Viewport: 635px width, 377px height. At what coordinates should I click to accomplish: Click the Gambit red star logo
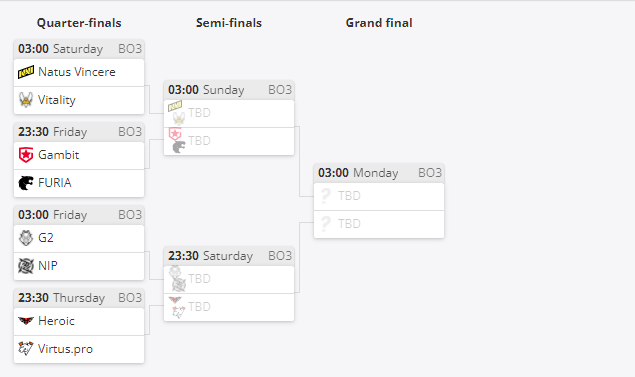[x=26, y=155]
